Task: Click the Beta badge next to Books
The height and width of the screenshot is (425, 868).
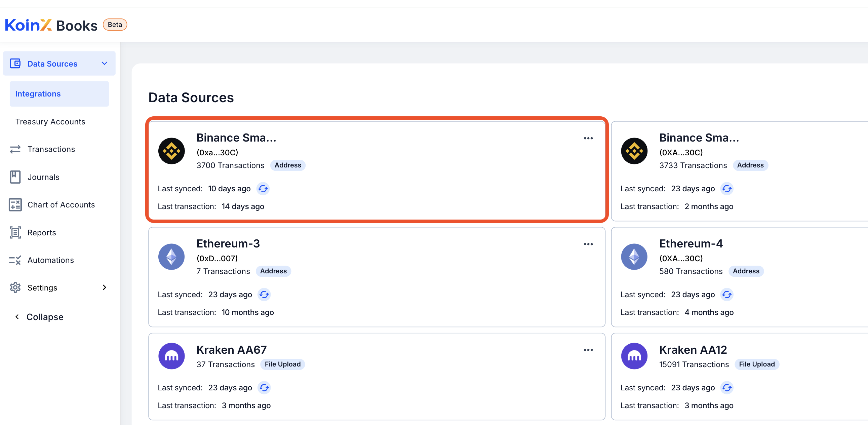Action: click(x=115, y=25)
